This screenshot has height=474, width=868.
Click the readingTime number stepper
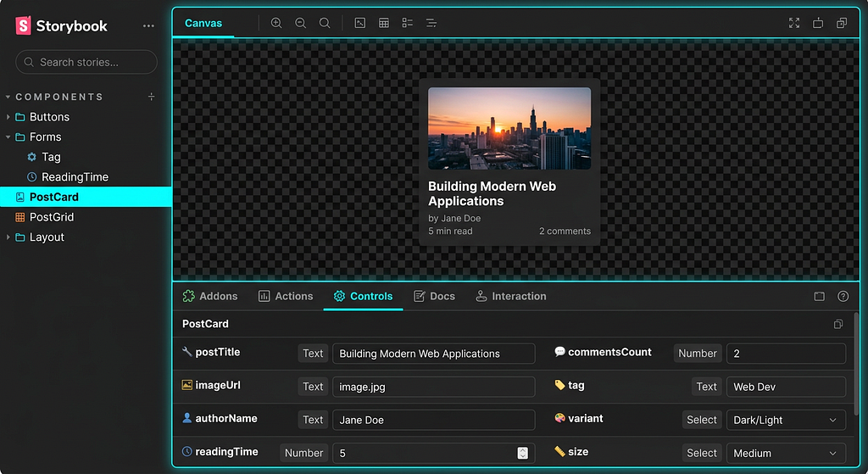coord(523,453)
